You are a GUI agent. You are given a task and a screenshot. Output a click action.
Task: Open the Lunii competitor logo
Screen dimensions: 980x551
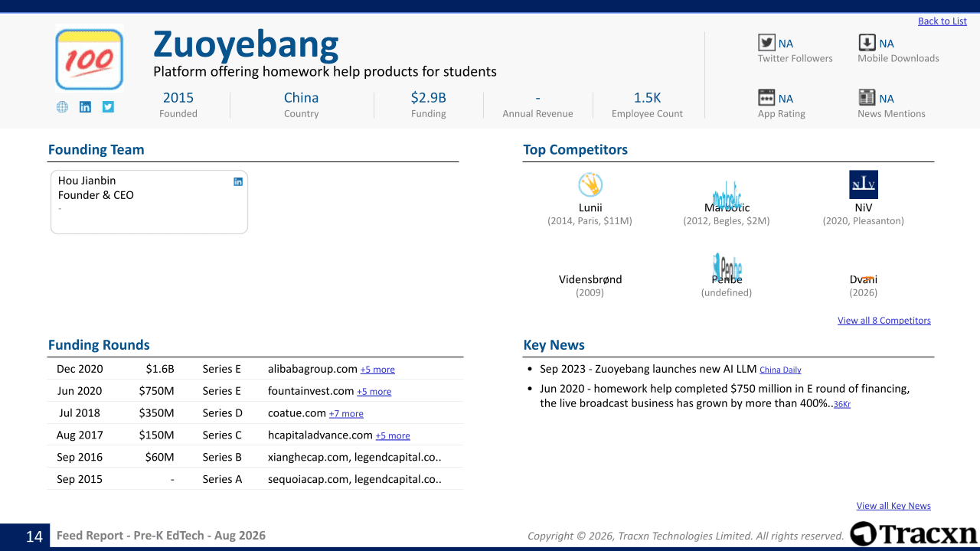click(x=590, y=184)
